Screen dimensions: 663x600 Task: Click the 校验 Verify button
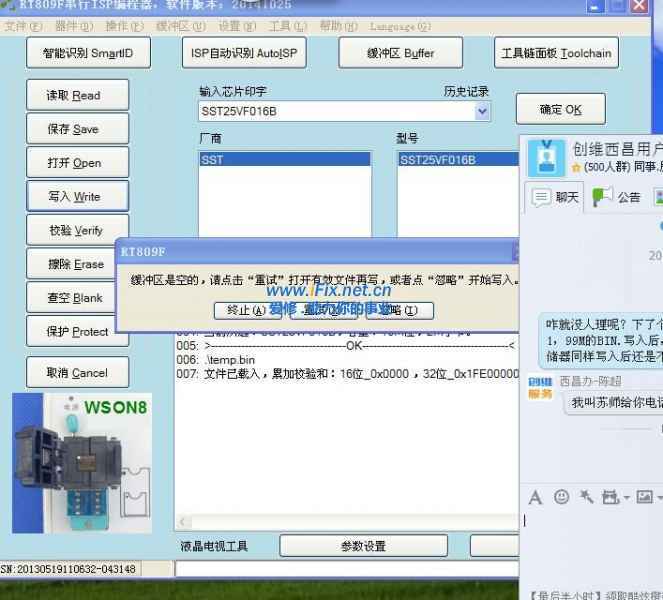(x=77, y=230)
